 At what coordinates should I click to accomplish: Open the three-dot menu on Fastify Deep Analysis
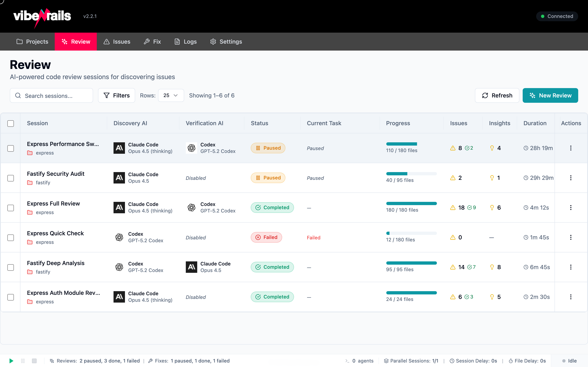(570, 267)
